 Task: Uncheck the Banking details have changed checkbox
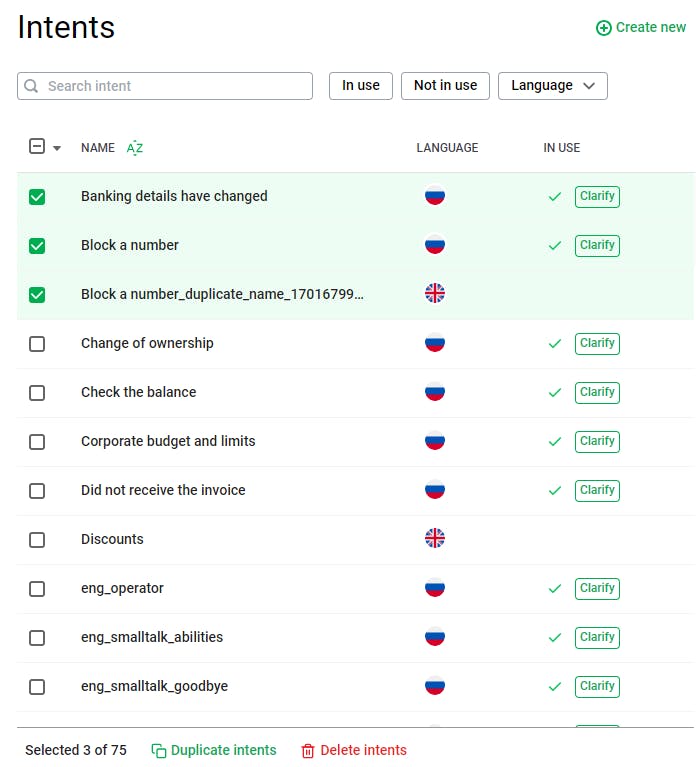pyautogui.click(x=37, y=197)
